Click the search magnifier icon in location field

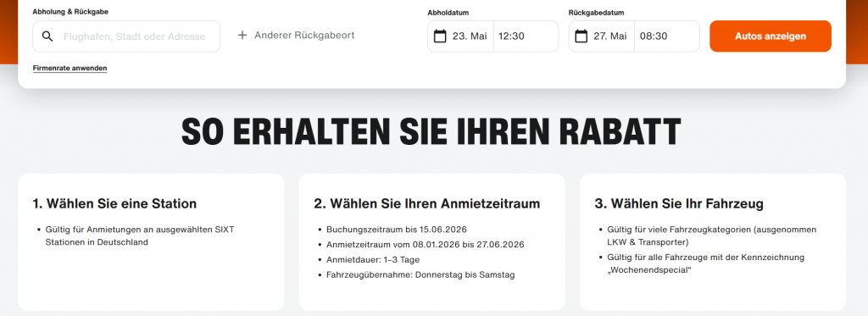tap(47, 36)
